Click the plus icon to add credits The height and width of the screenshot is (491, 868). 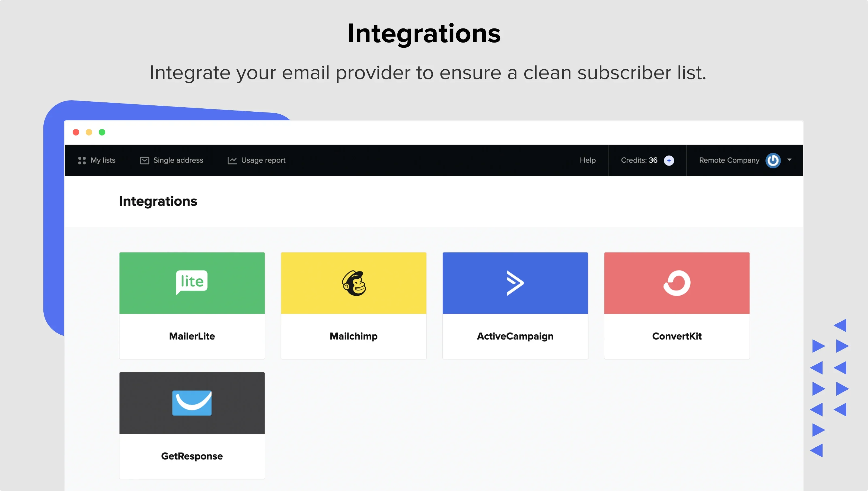click(669, 160)
